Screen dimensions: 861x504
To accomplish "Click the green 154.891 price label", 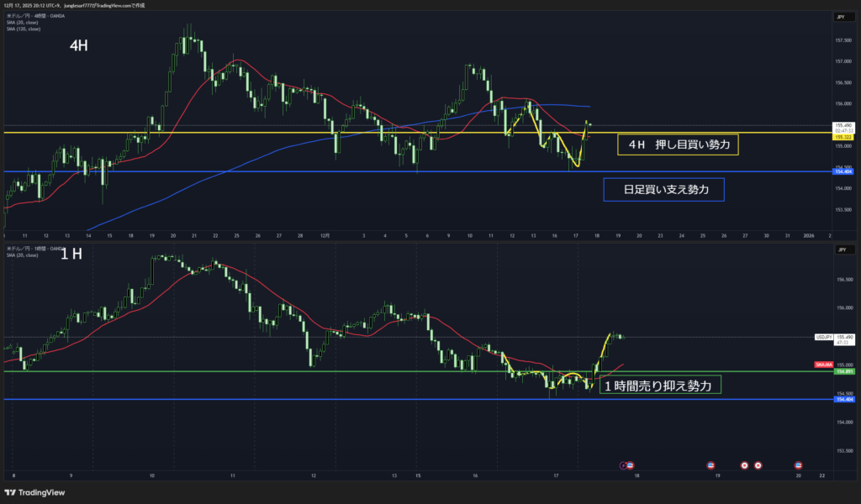I will coord(843,371).
